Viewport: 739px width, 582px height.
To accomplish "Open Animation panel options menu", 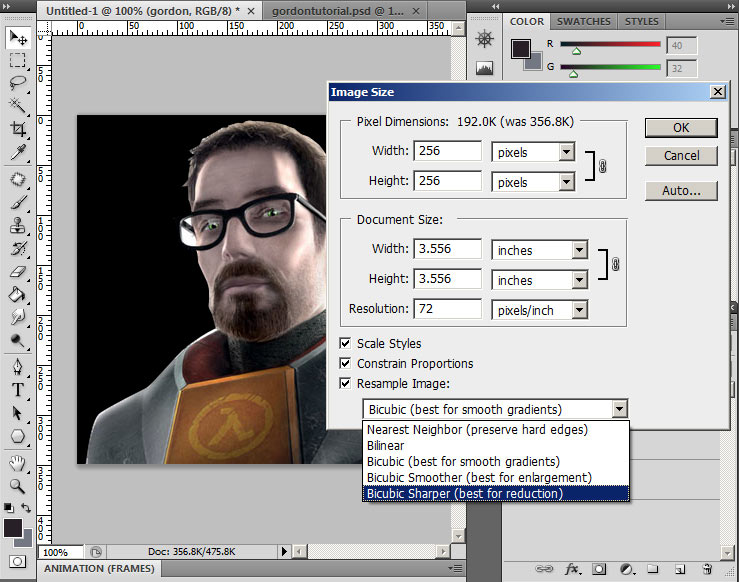I will (455, 568).
